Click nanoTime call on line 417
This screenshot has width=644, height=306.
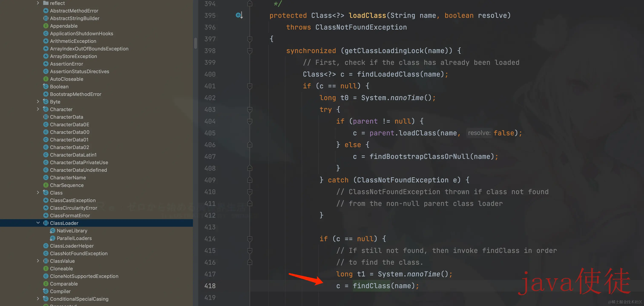click(424, 274)
